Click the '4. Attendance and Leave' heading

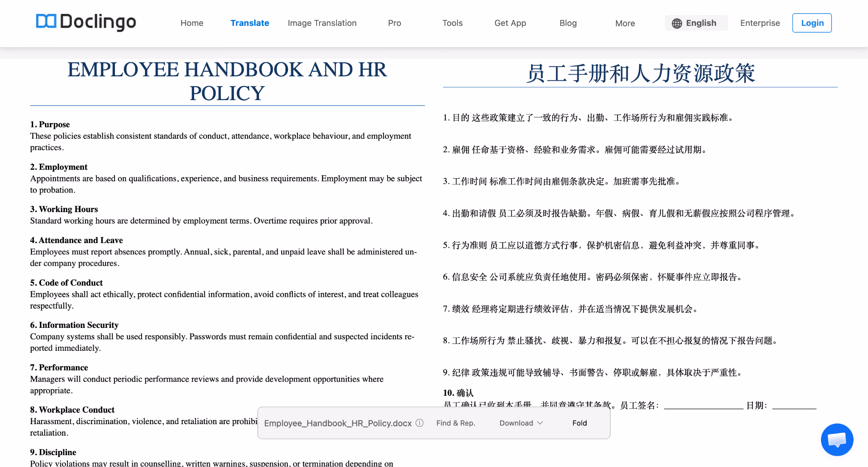(77, 240)
